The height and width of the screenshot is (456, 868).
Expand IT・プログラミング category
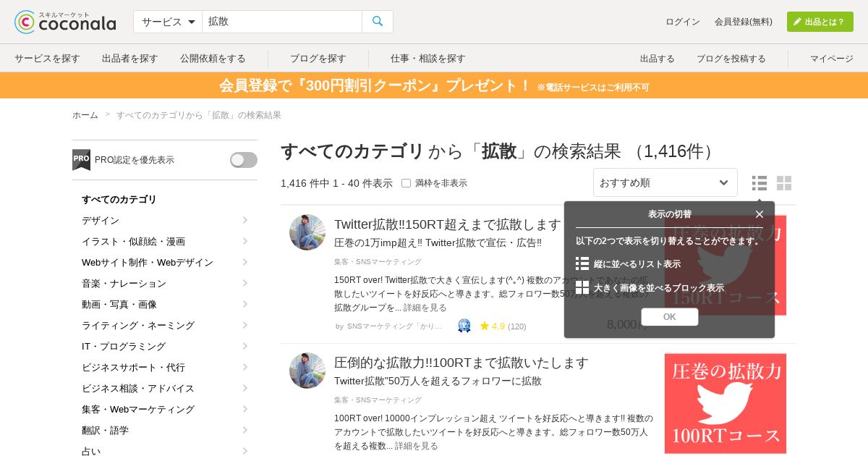(x=165, y=346)
